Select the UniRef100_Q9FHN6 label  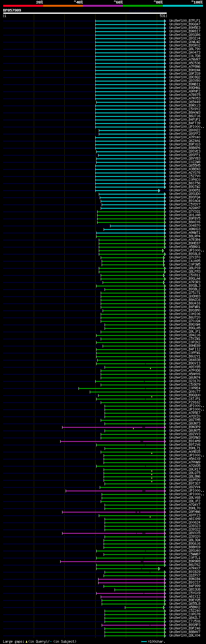pyautogui.click(x=185, y=512)
